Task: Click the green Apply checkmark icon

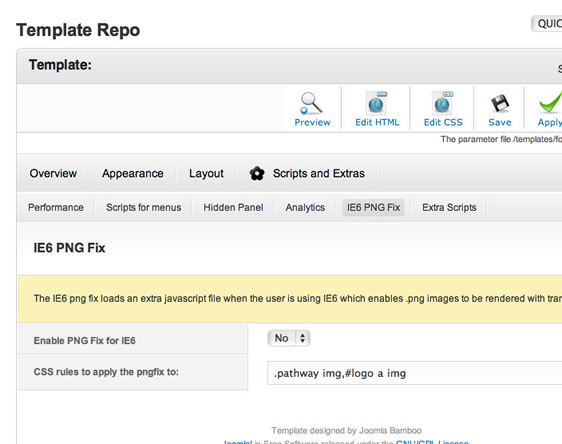Action: tap(551, 102)
